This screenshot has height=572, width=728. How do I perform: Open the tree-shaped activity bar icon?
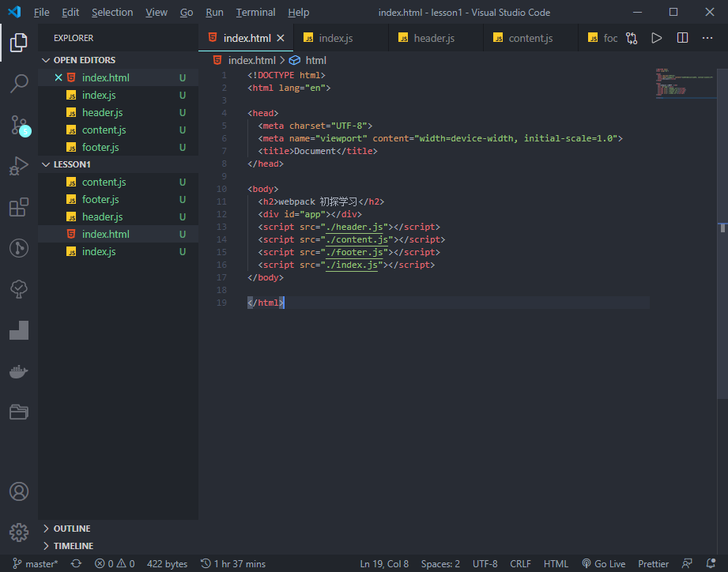[18, 289]
